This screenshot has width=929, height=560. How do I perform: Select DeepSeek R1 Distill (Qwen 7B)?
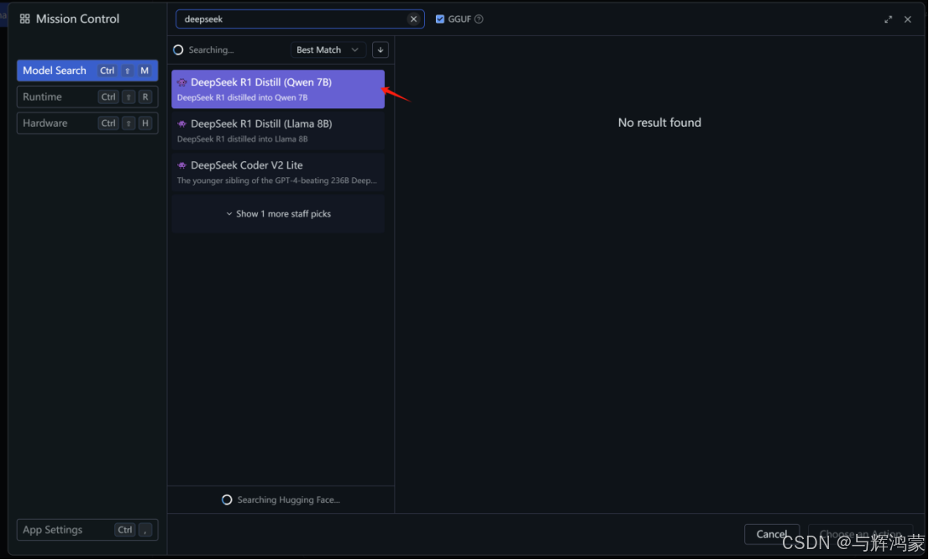coord(278,89)
